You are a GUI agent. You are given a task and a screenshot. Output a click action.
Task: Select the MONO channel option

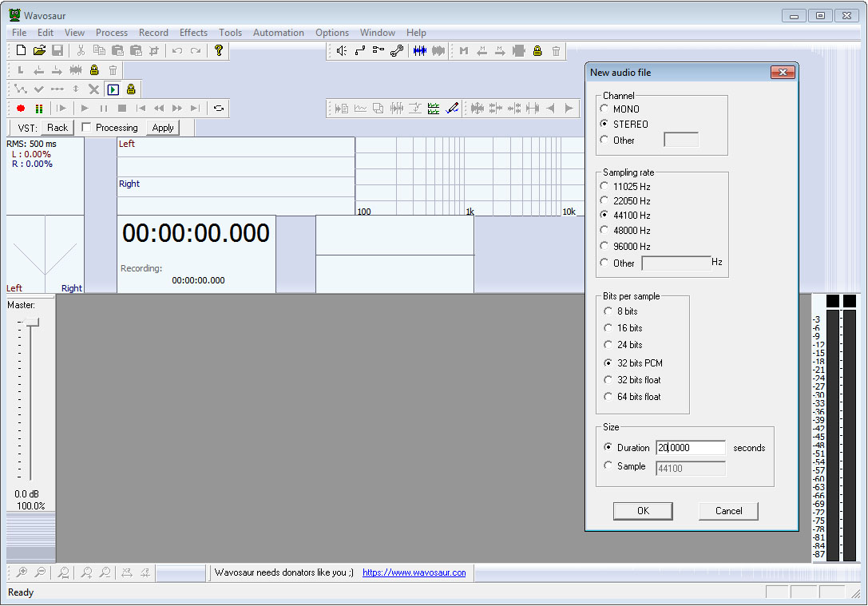(604, 109)
